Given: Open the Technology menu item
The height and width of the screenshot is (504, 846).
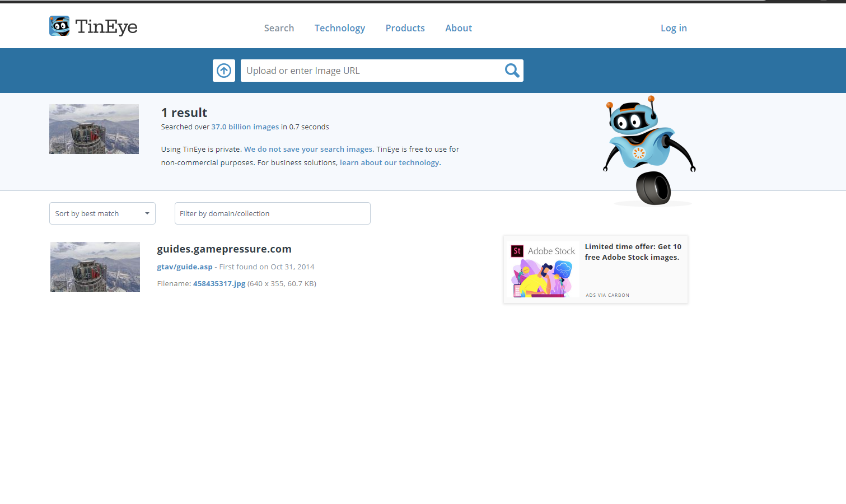Looking at the screenshot, I should click(x=339, y=28).
